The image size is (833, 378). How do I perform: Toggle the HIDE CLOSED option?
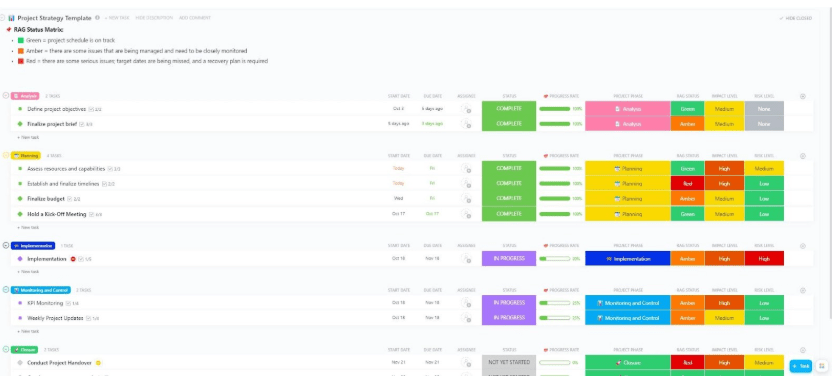[795, 18]
